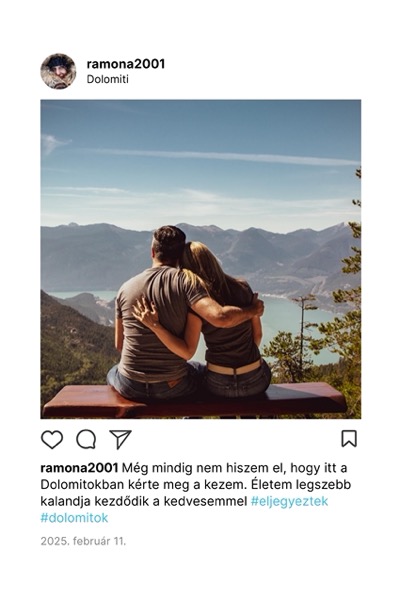400x600 pixels.
Task: Open the ramona2001 username in the post header
Action: point(126,64)
